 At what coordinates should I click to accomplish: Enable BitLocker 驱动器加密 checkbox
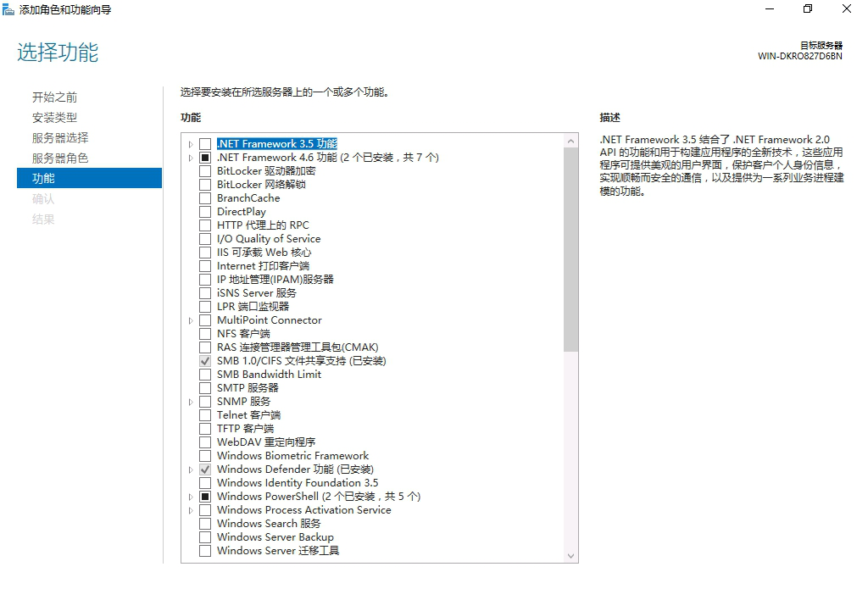coord(205,171)
